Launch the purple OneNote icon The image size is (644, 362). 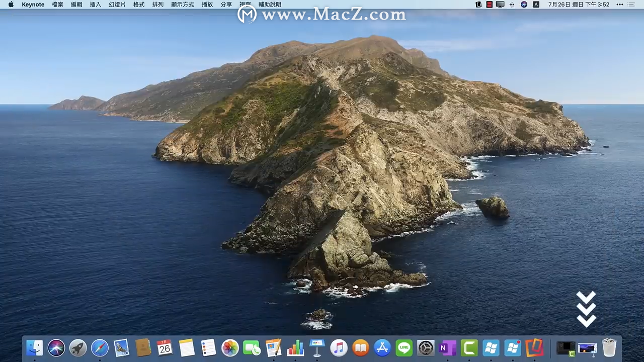447,347
